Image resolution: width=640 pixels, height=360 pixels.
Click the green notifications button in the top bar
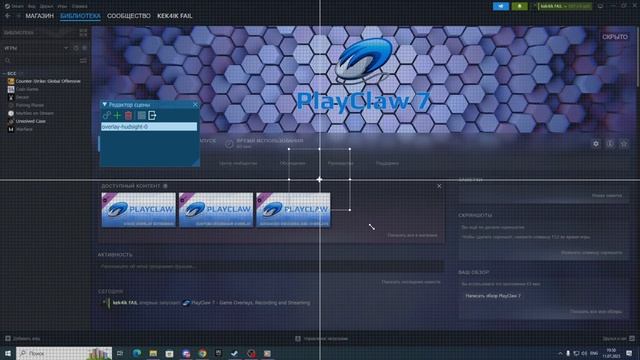tap(520, 6)
